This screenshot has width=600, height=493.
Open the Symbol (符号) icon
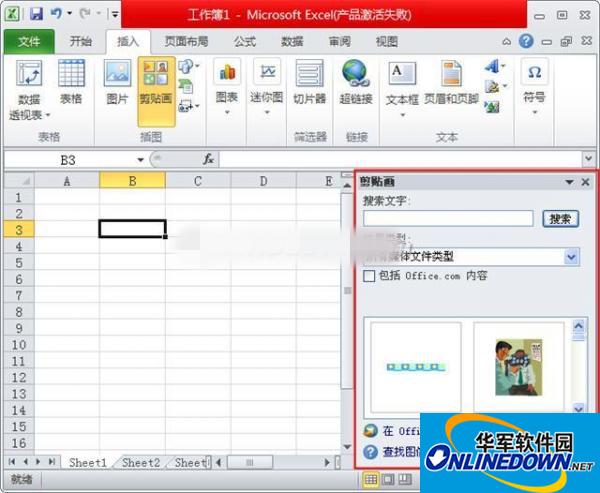pos(534,72)
